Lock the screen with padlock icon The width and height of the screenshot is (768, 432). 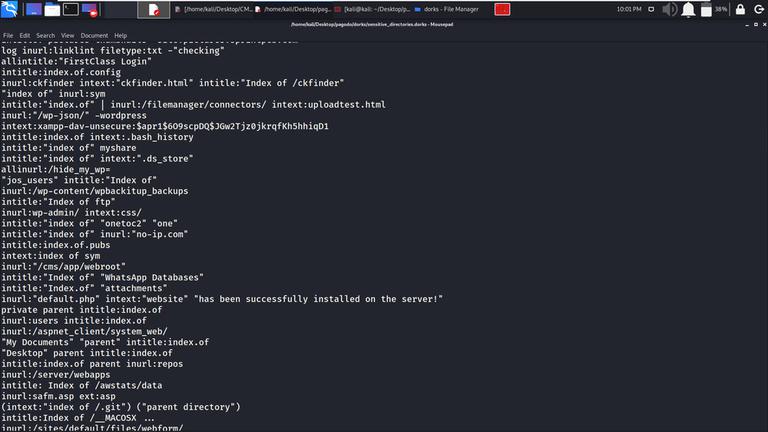click(740, 9)
